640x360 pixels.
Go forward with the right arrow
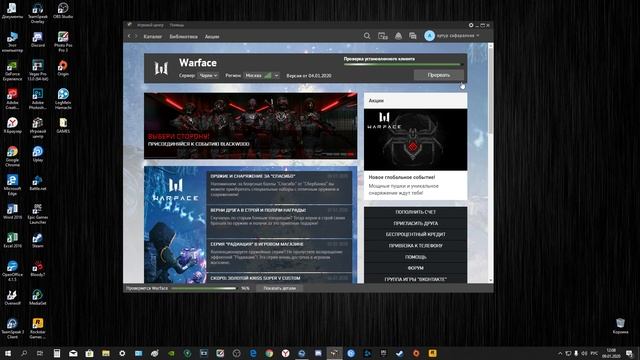click(136, 36)
